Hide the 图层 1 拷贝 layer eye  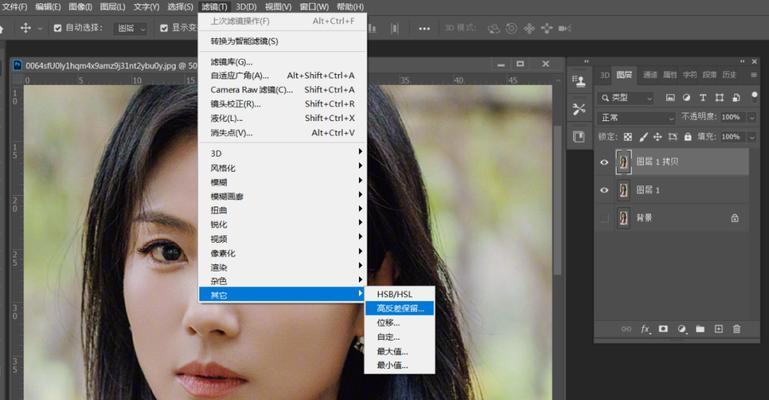point(604,162)
